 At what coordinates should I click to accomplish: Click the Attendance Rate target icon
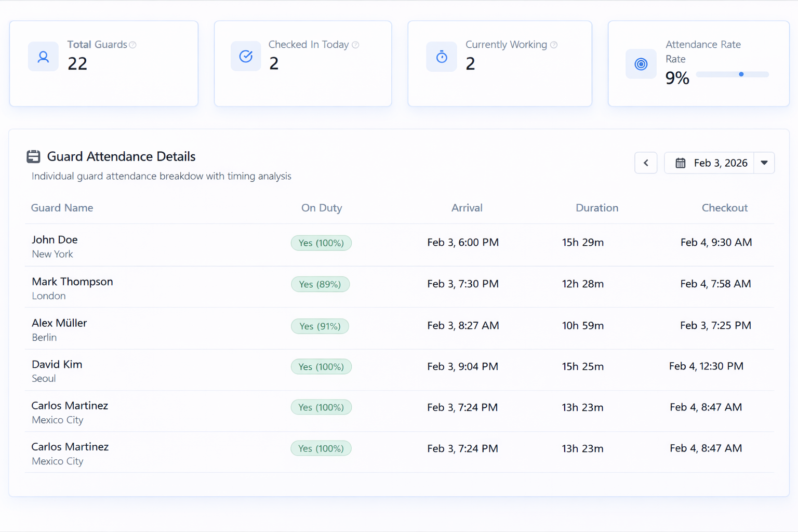pos(641,64)
